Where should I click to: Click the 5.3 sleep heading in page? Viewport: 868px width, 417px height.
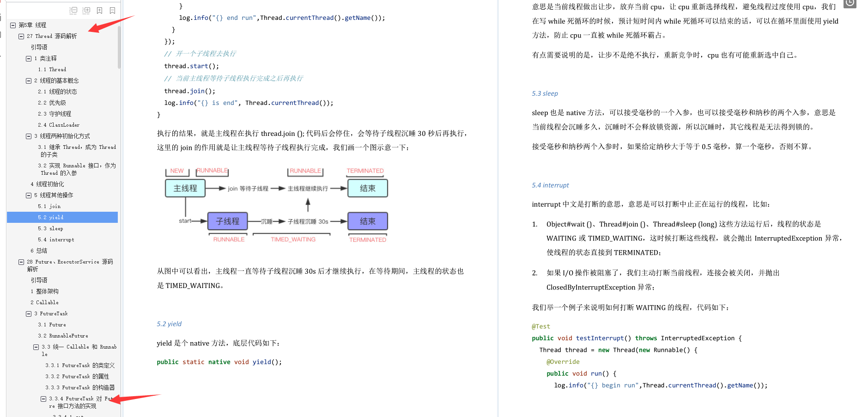pyautogui.click(x=545, y=93)
